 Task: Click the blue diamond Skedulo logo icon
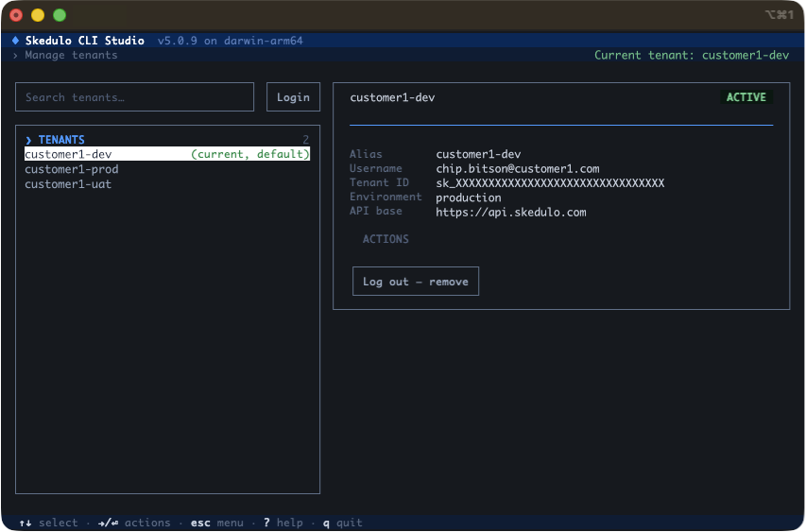(x=15, y=40)
